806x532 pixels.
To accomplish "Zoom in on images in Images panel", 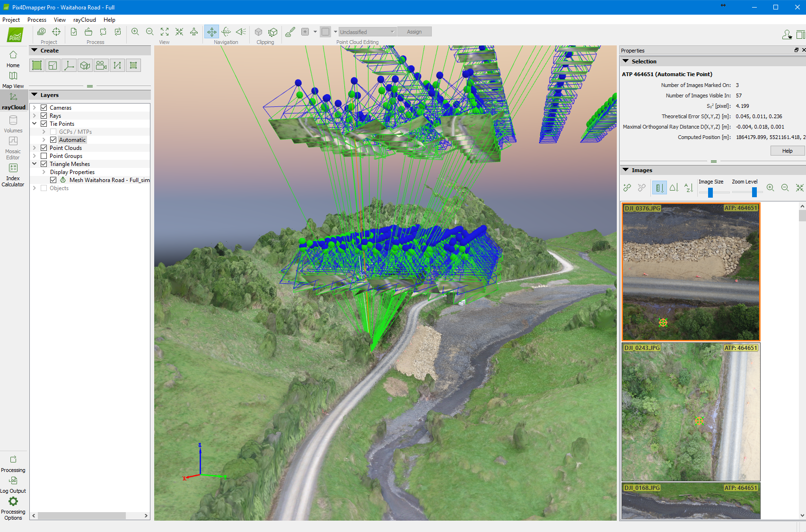I will click(770, 188).
